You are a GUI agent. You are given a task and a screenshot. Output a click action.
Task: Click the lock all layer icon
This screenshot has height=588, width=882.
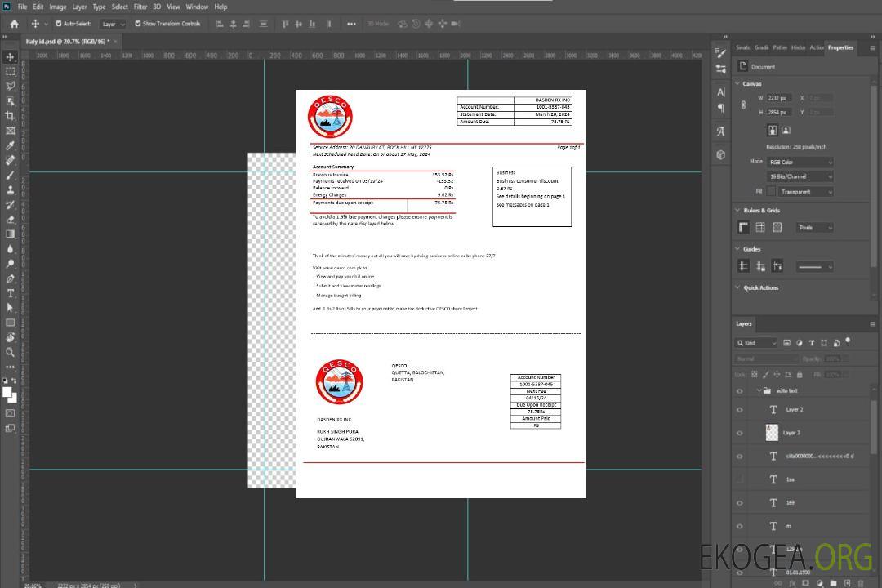pyautogui.click(x=800, y=374)
